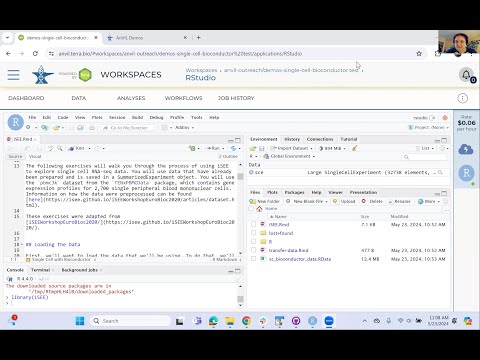The height and width of the screenshot is (360, 480).
Task: Check the box next to the R folder
Action: click(253, 241)
